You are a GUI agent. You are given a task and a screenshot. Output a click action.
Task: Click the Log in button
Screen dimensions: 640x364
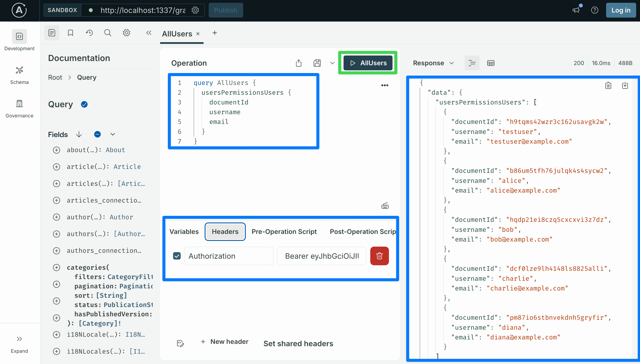point(621,10)
